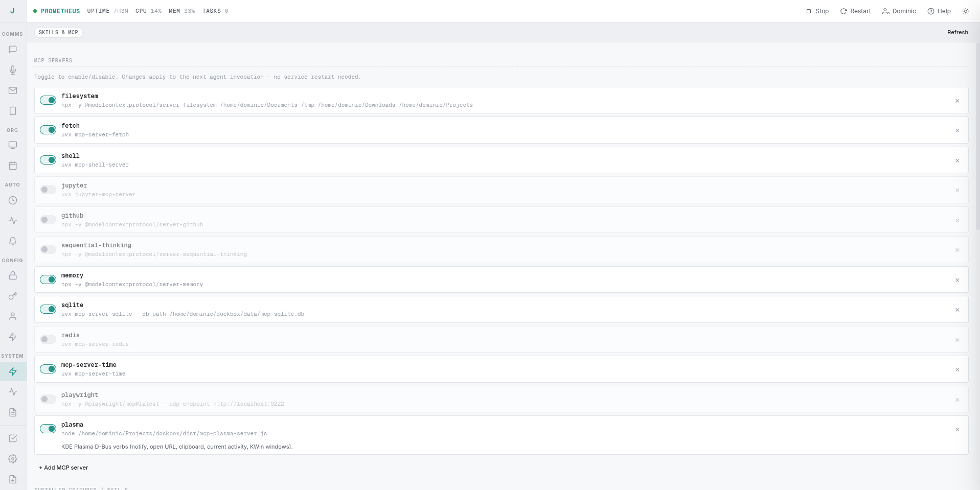Open the clock schedule icon under AUTO
The image size is (980, 490).
coord(13,200)
